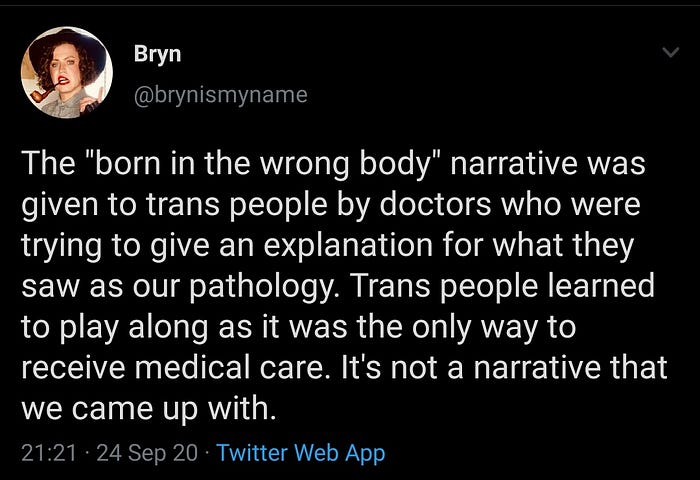Click the black hat in the avatar

tap(68, 48)
